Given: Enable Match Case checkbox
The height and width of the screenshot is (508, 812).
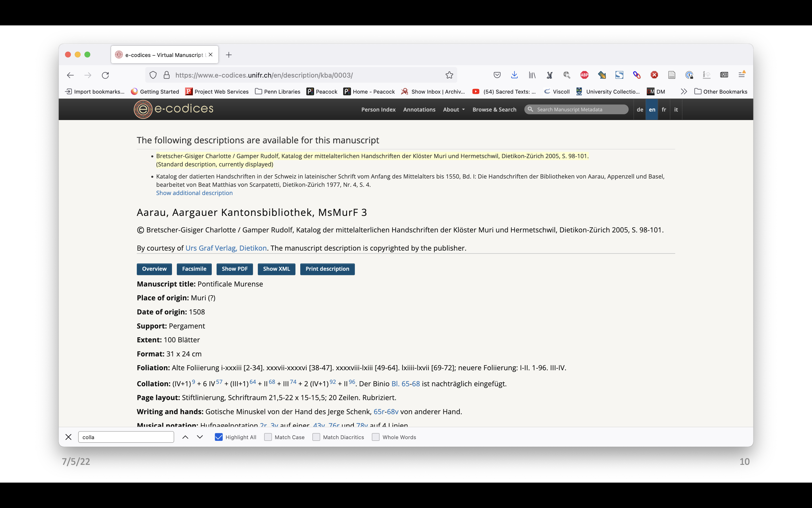Looking at the screenshot, I should [268, 437].
